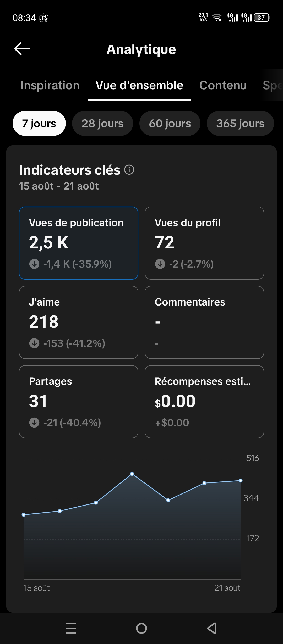Select the Vues de publication card

tap(79, 243)
